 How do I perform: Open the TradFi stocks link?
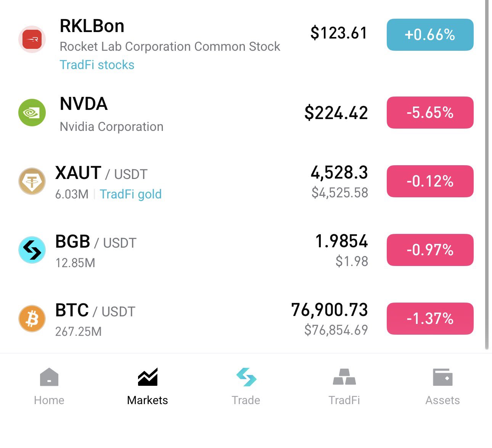pyautogui.click(x=97, y=65)
